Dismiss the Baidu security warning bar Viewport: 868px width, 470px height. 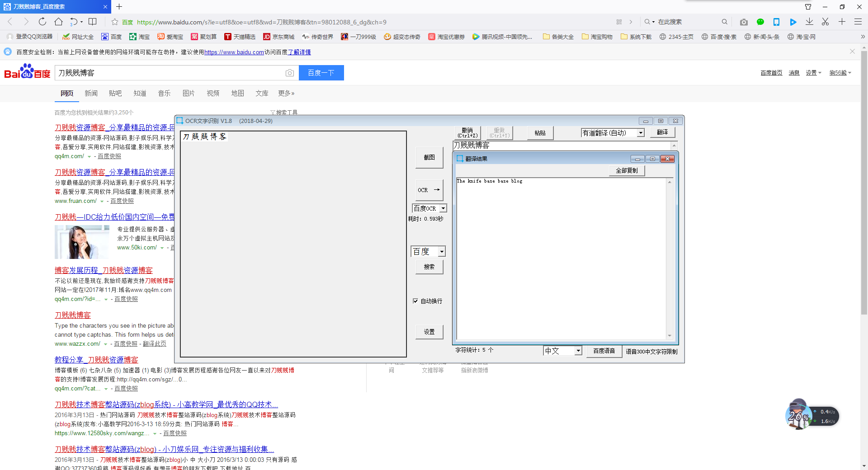tap(852, 52)
